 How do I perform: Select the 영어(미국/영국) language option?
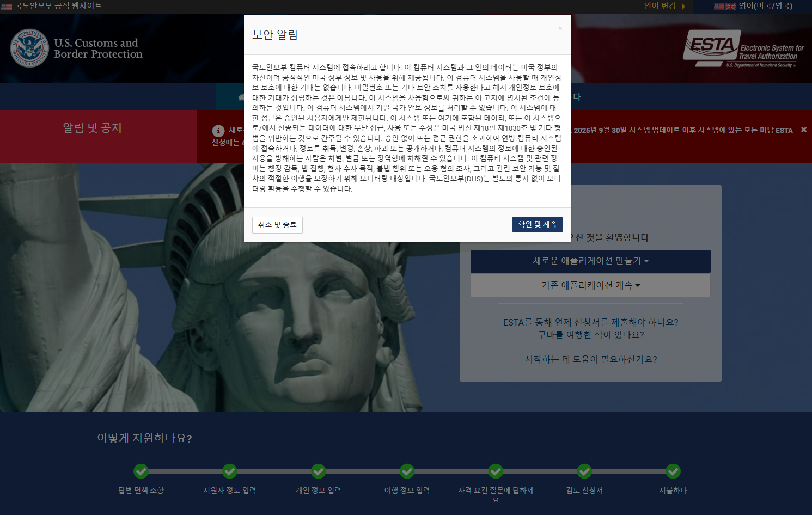coord(767,7)
